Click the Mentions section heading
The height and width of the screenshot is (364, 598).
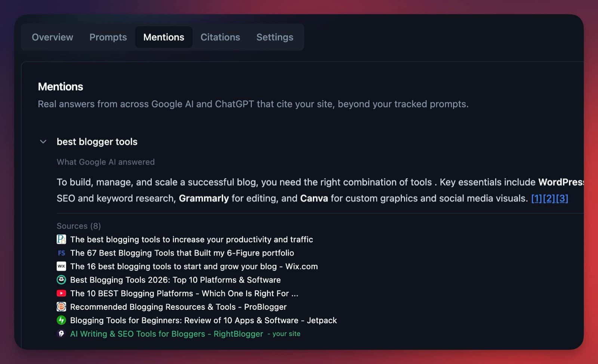pos(61,87)
